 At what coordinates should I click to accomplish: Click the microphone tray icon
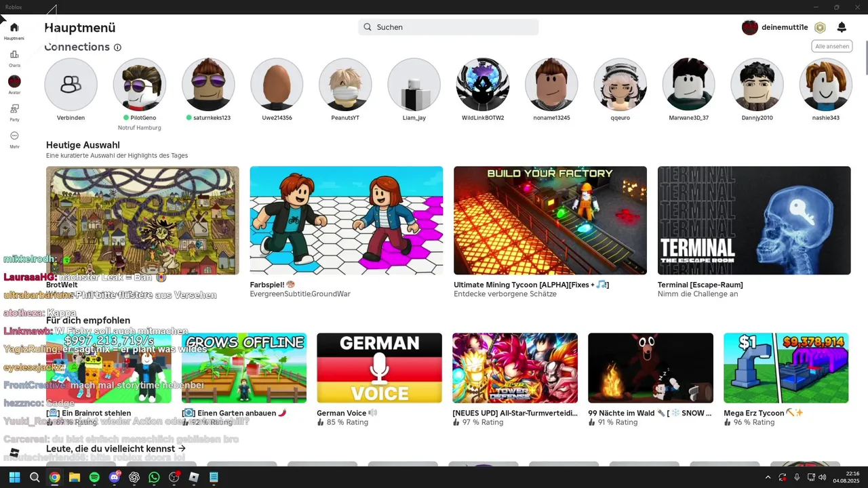point(797,477)
